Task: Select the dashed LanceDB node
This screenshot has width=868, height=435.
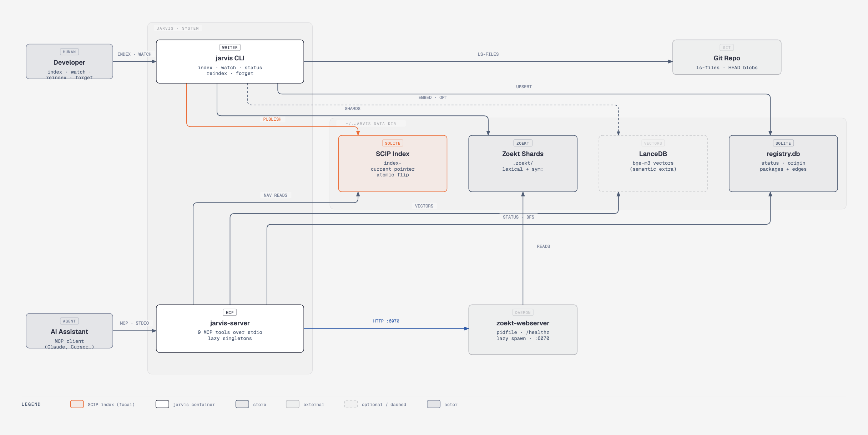Action: [653, 164]
